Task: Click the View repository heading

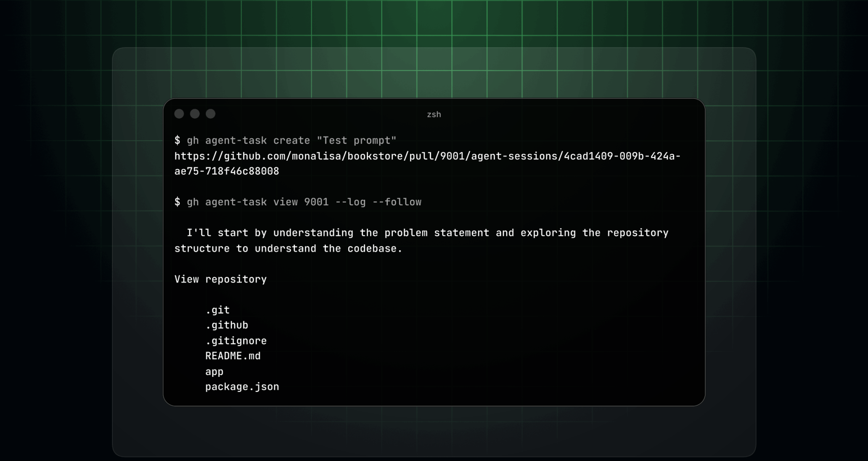Action: click(x=220, y=279)
